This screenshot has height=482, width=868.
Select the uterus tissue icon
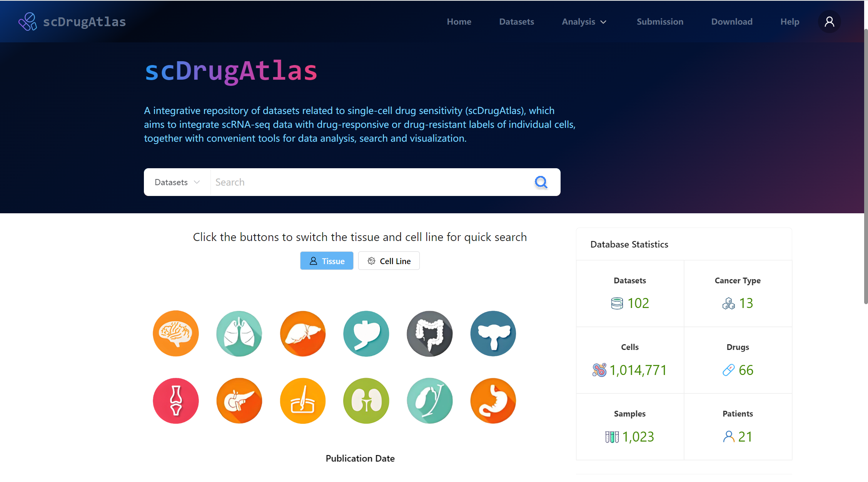coord(493,333)
